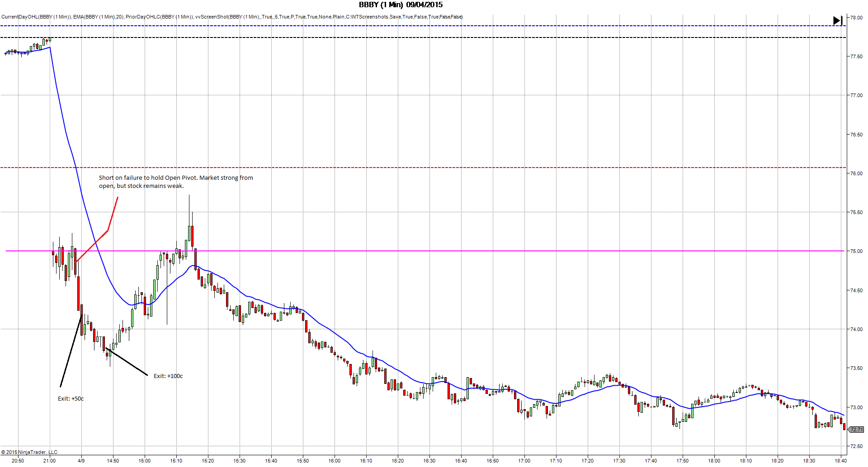This screenshot has height=467, width=868.
Task: Click the 18:20 time axis label
Action: pos(778,461)
